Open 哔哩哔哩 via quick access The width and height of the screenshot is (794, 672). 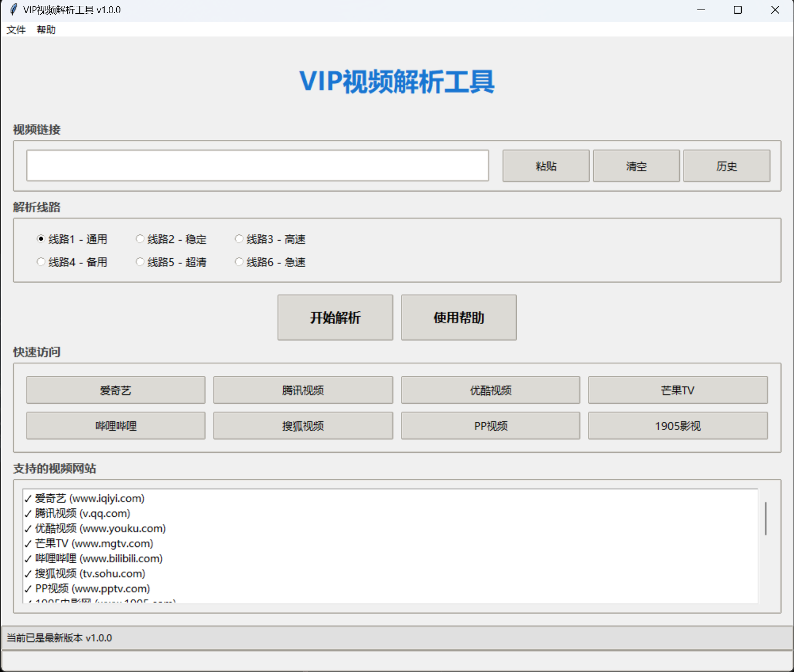click(x=116, y=425)
